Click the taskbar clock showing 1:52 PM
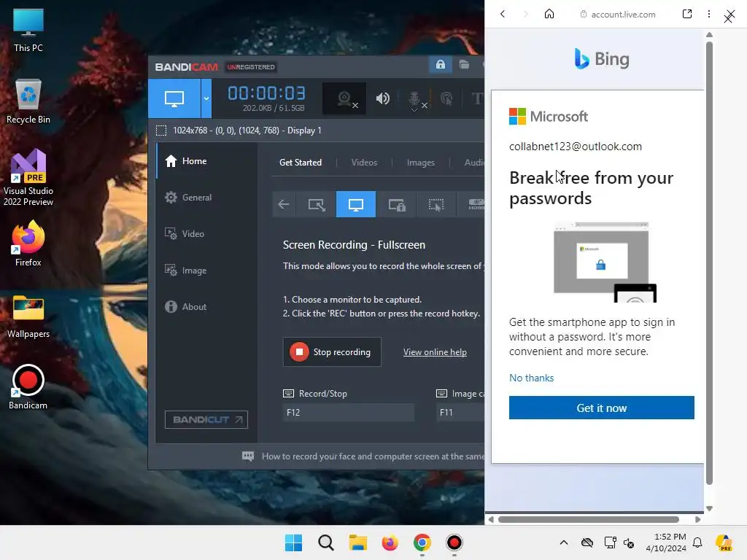747x560 pixels. [666, 542]
